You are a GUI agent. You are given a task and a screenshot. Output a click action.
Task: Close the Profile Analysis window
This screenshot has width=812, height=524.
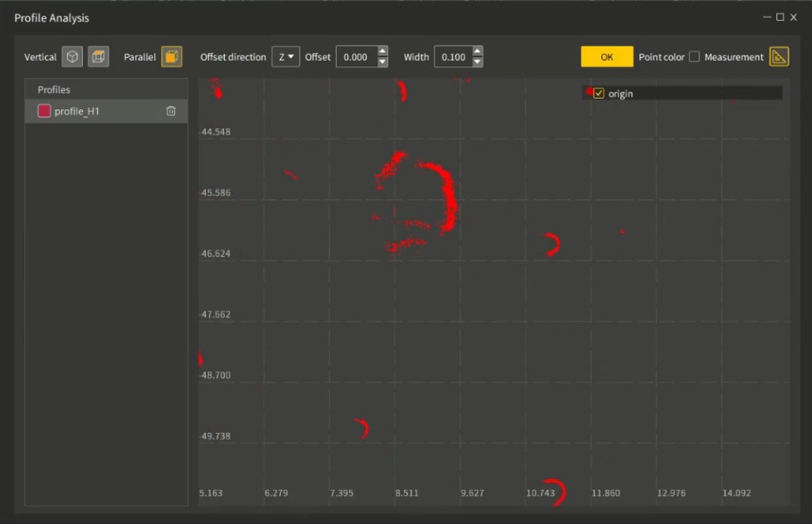click(794, 17)
